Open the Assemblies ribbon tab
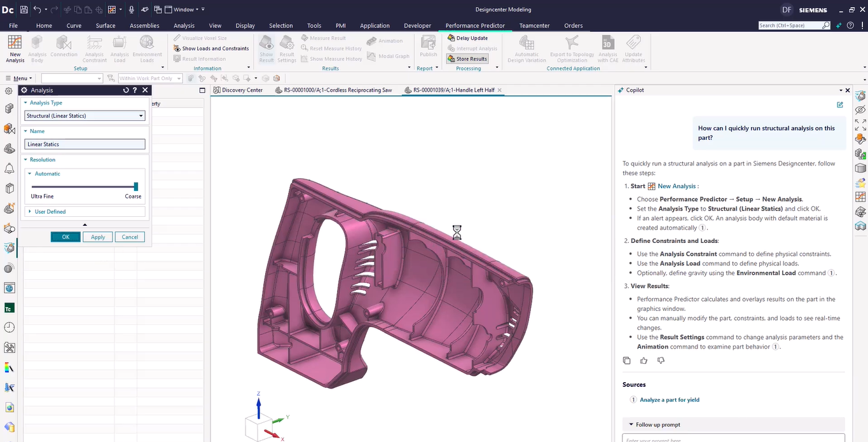 [144, 25]
